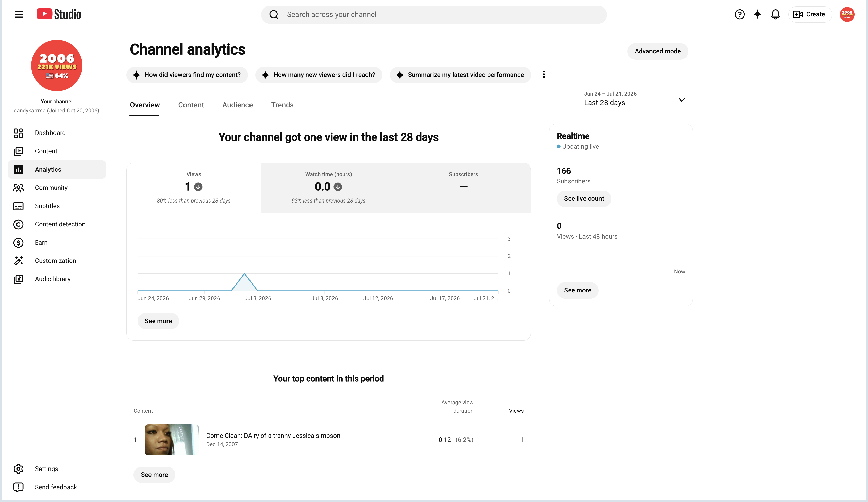
Task: Click the realtime 48-hour views chart line
Action: pos(621,264)
